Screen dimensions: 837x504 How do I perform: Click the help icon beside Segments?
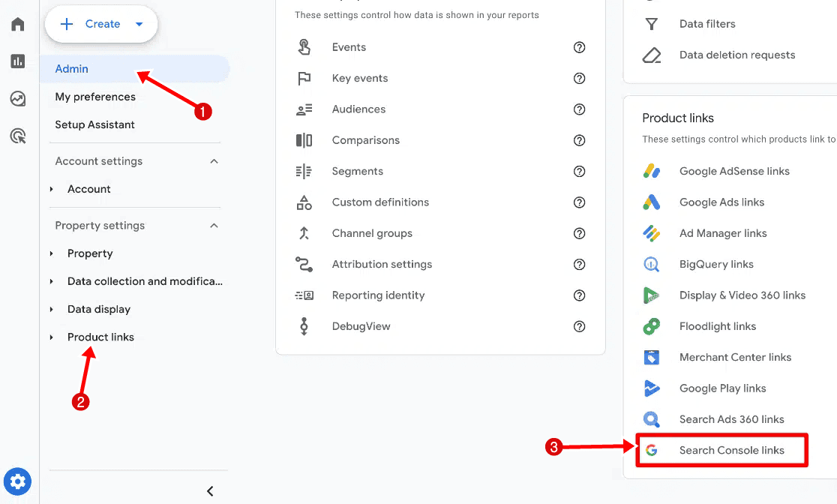click(x=579, y=171)
